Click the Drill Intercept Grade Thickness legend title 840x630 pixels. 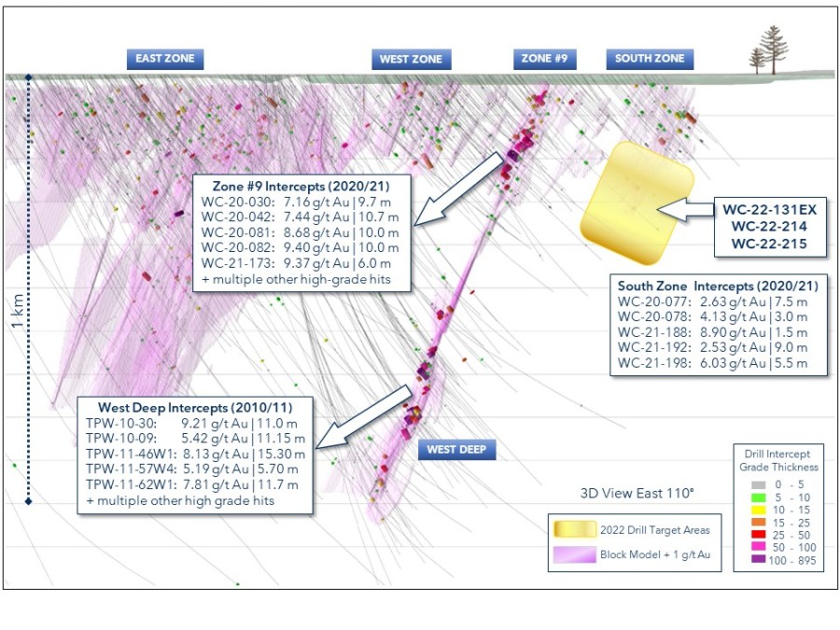(x=779, y=460)
